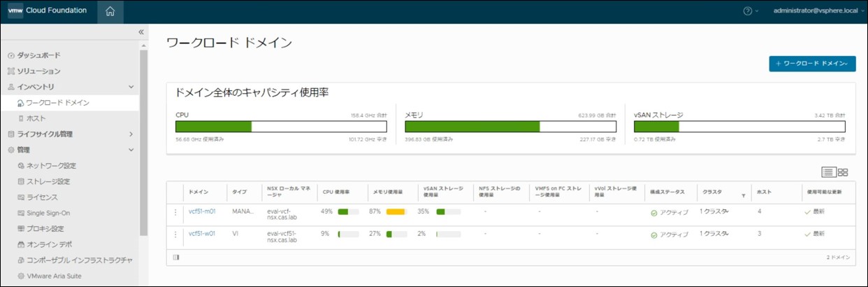This screenshot has width=868, height=287.
Task: Open vcf51-m01 domain link
Action: pyautogui.click(x=202, y=211)
